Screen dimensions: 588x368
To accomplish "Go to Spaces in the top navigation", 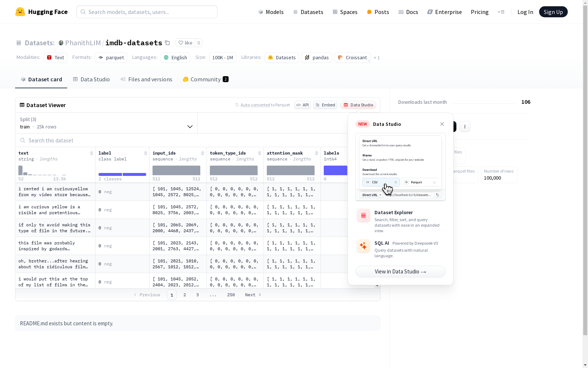I will coord(345,12).
